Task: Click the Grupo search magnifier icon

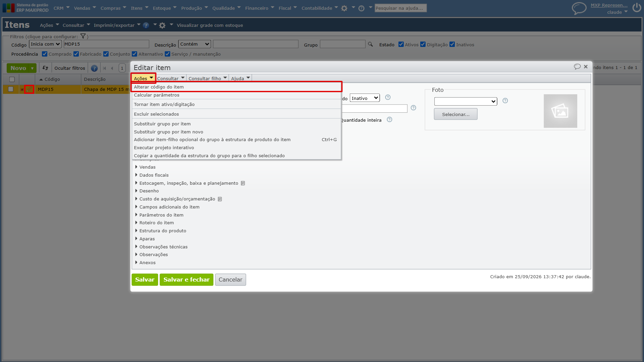Action: 370,44
